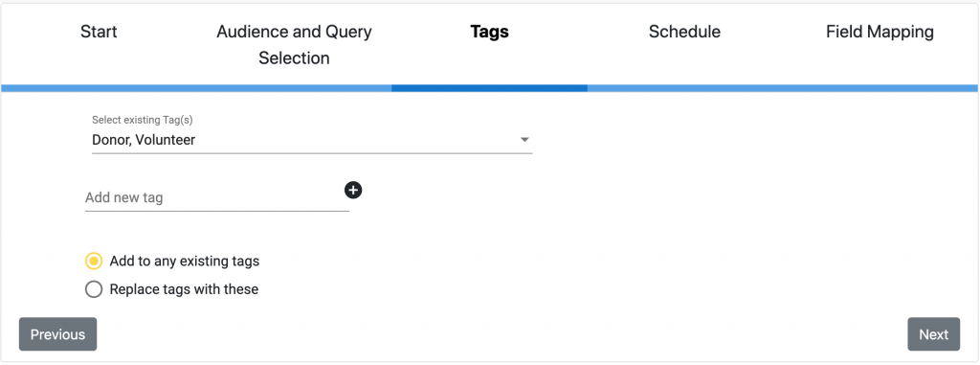
Task: Click the Next button
Action: [x=934, y=334]
